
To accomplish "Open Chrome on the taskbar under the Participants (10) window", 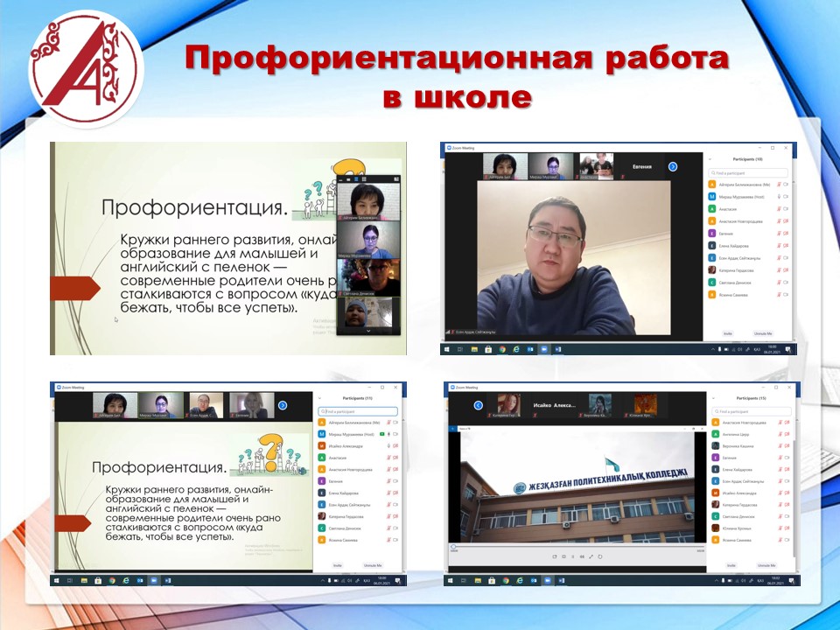I will tap(502, 349).
